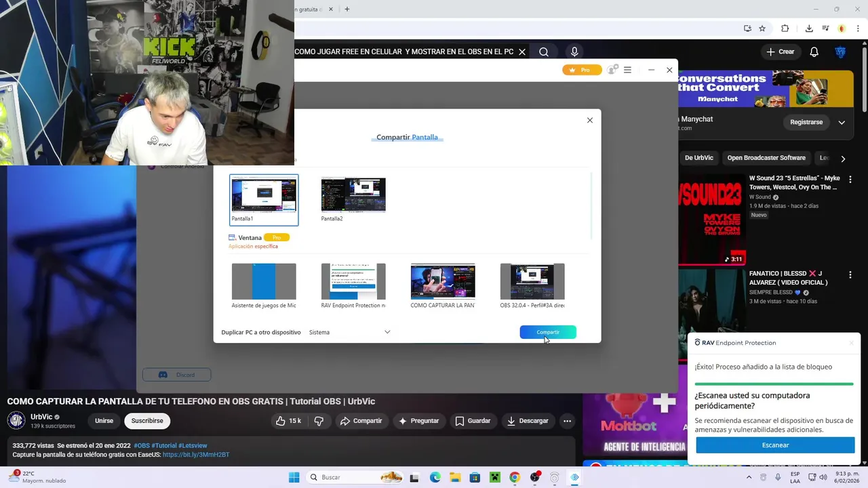This screenshot has height=488, width=868.
Task: Open the W Sound 23 video thumbnail
Action: [712, 219]
